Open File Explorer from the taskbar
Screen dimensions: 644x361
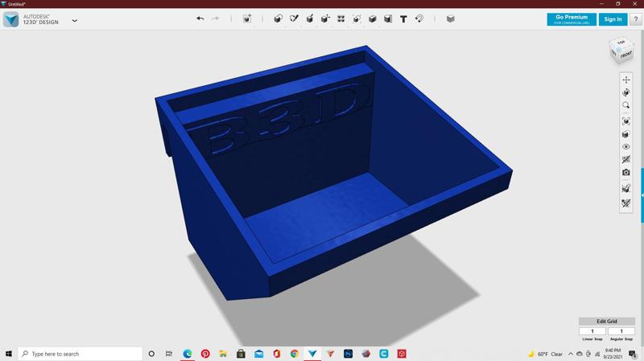pyautogui.click(x=223, y=354)
